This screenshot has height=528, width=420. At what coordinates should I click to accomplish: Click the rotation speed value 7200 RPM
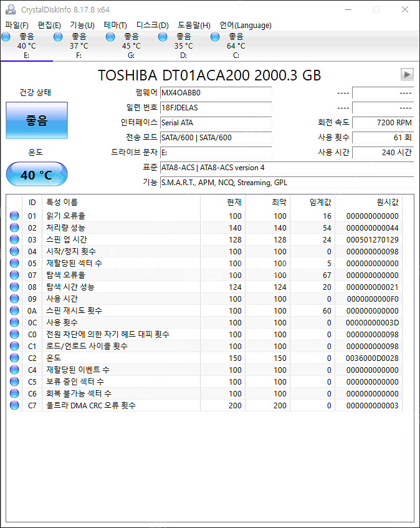coord(383,123)
